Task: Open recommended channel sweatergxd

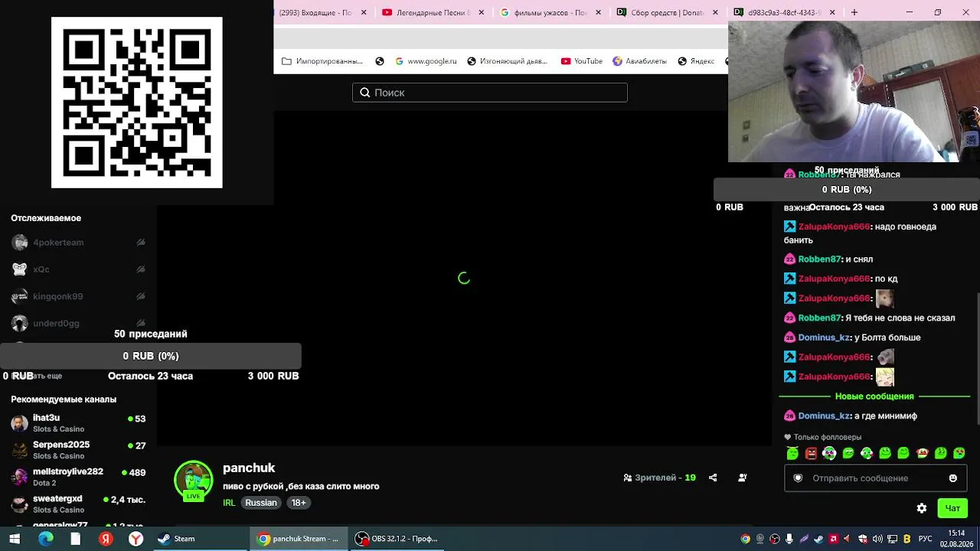Action: 78,504
